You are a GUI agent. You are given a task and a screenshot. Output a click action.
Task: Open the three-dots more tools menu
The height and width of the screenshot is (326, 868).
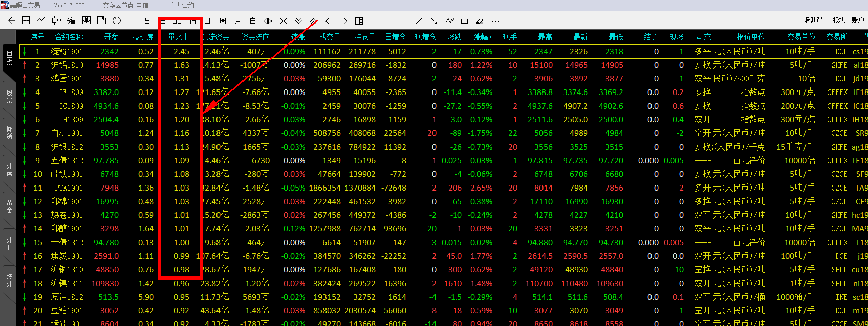tap(496, 21)
